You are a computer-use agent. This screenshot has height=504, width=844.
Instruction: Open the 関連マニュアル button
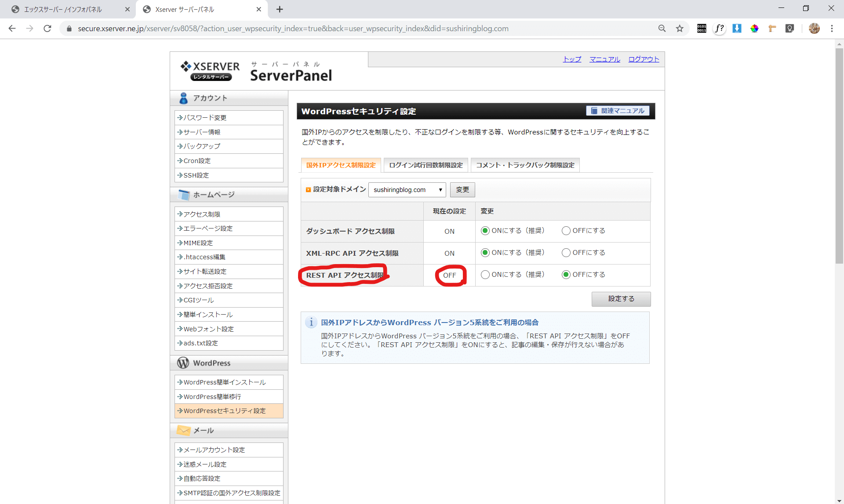coord(618,111)
